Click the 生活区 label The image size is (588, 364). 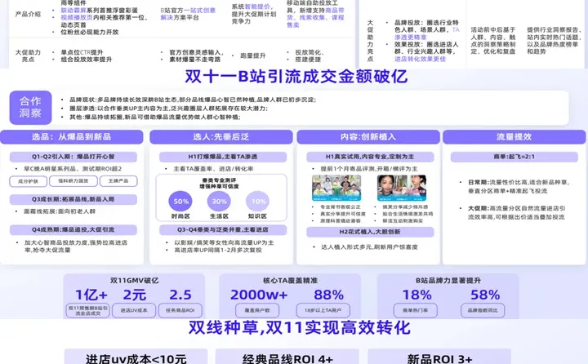coord(219,216)
